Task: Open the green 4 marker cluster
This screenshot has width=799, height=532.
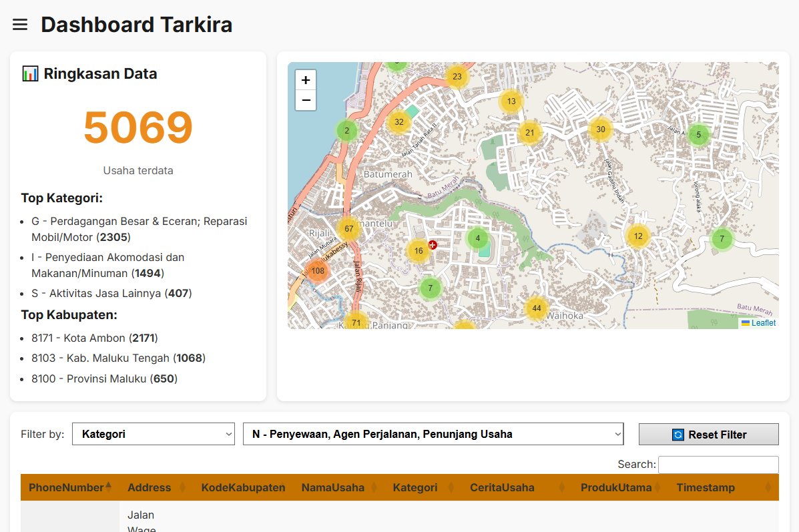Action: point(477,238)
